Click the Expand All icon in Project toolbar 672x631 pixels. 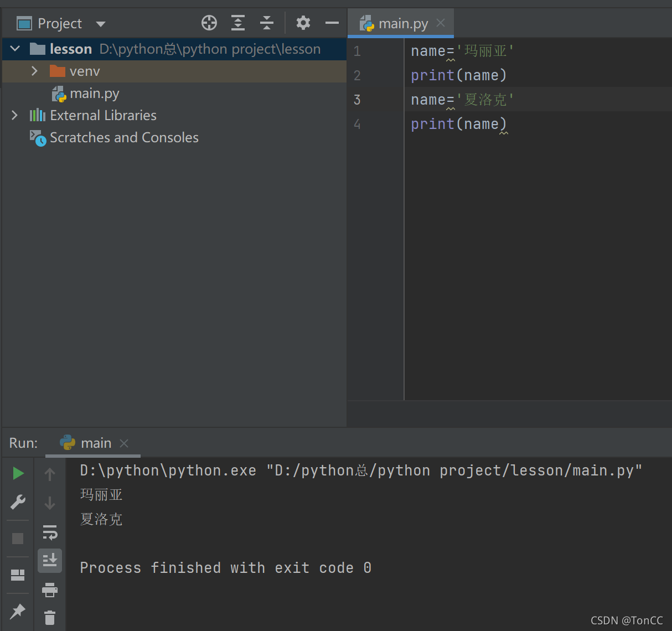tap(238, 23)
